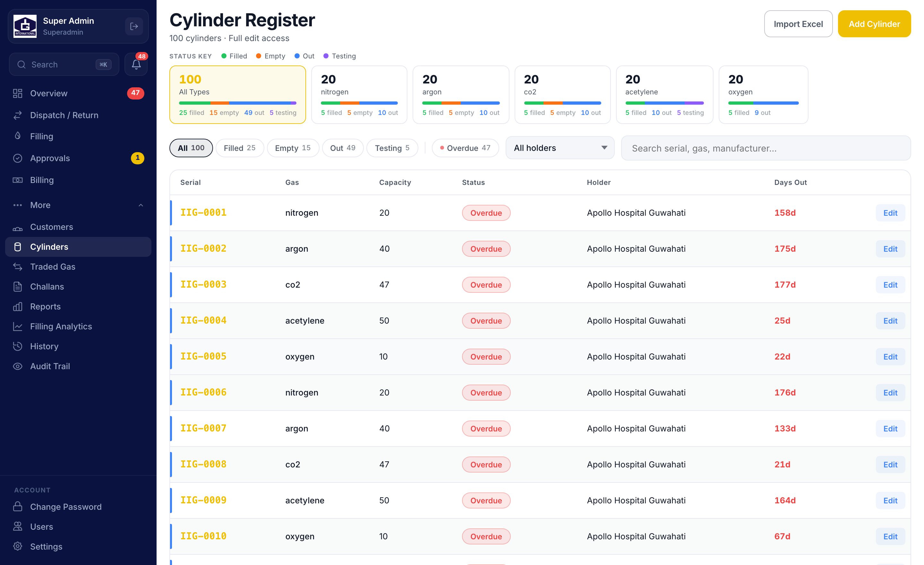The height and width of the screenshot is (565, 924).
Task: Open serial link IIG-0002
Action: [203, 248]
